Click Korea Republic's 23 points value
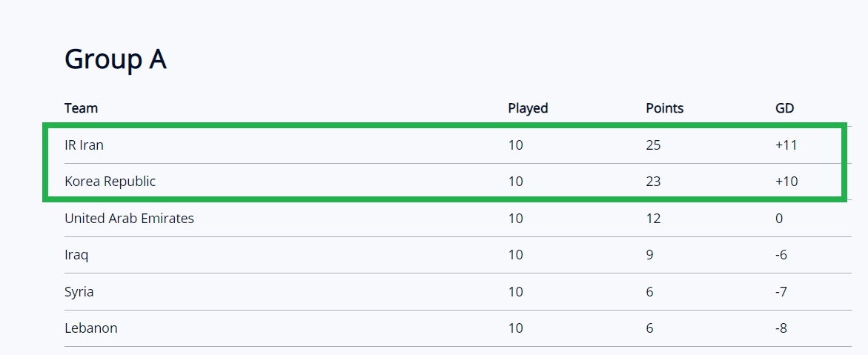The height and width of the screenshot is (355, 868). (653, 182)
